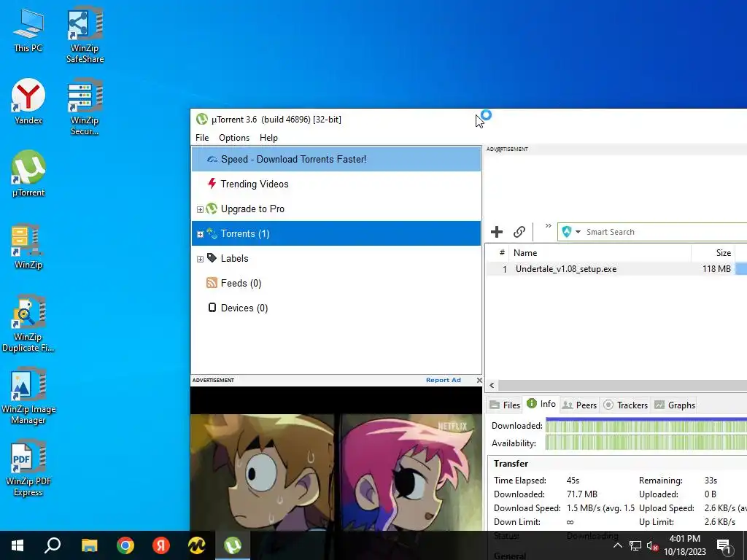
Task: Close the sidebar advertisement
Action: click(x=479, y=380)
